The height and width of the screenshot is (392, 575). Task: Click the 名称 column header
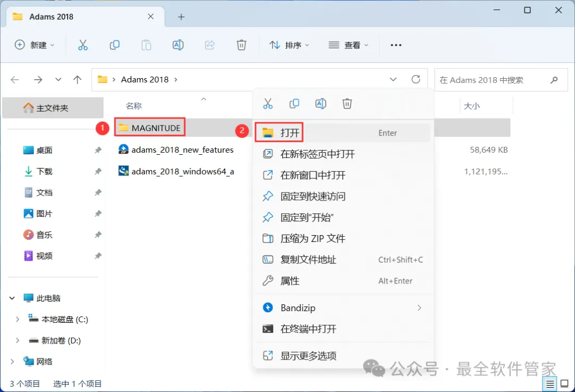tap(134, 106)
